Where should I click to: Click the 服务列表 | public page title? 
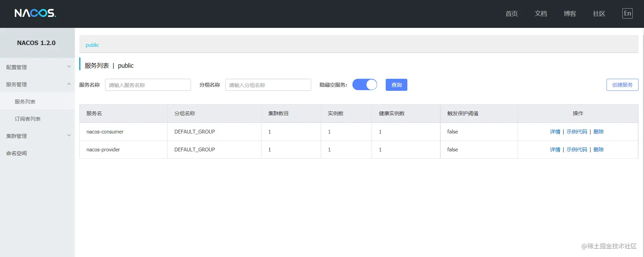[109, 65]
